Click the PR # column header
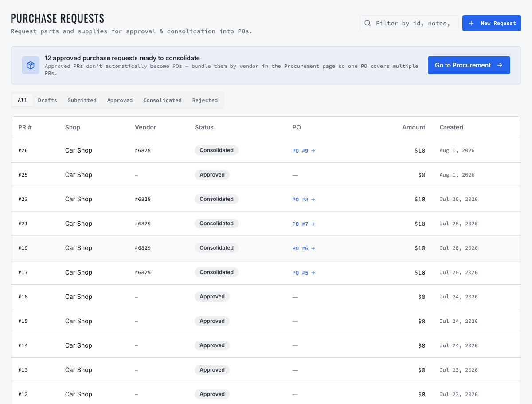The width and height of the screenshot is (532, 404). [x=25, y=127]
